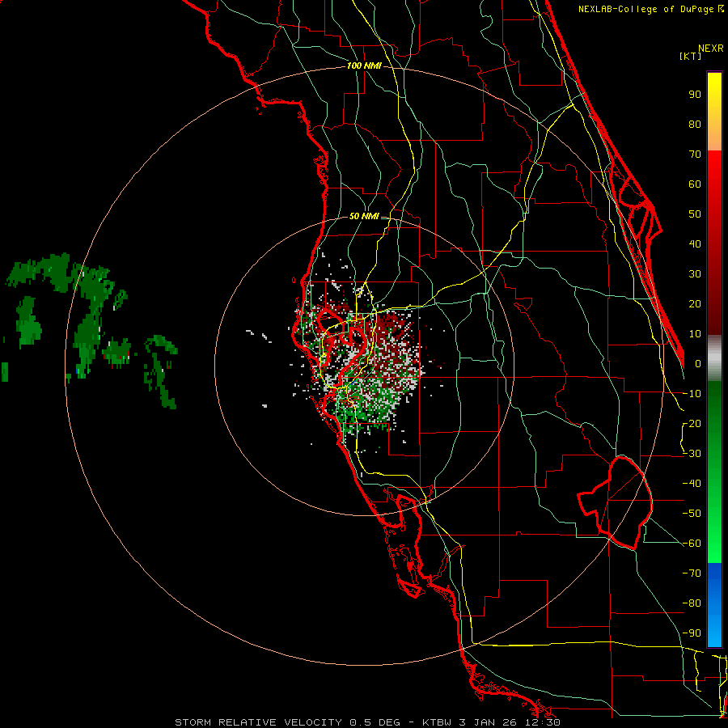The height and width of the screenshot is (728, 728).
Task: Click the Storm Relative Velocity caption text
Action: pos(367,722)
